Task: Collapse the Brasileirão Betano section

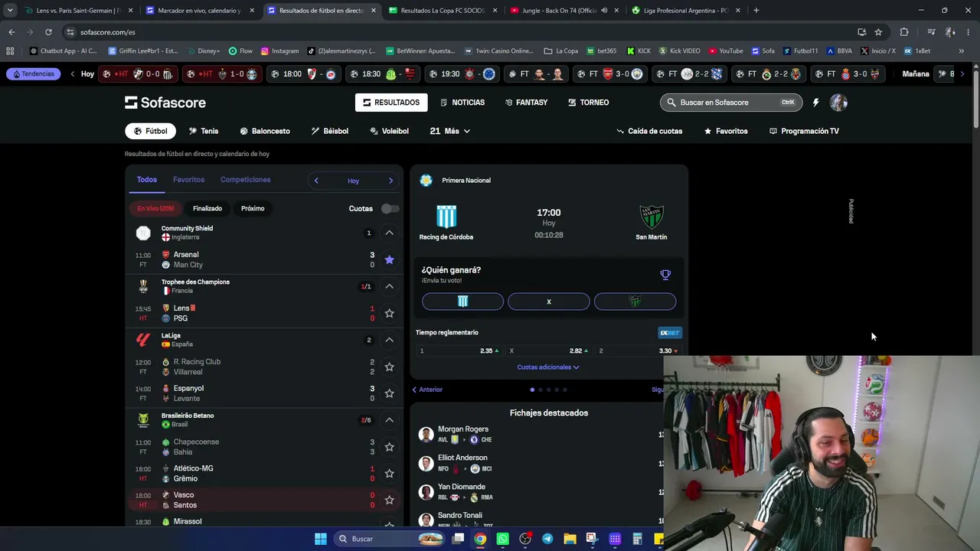Action: click(389, 420)
